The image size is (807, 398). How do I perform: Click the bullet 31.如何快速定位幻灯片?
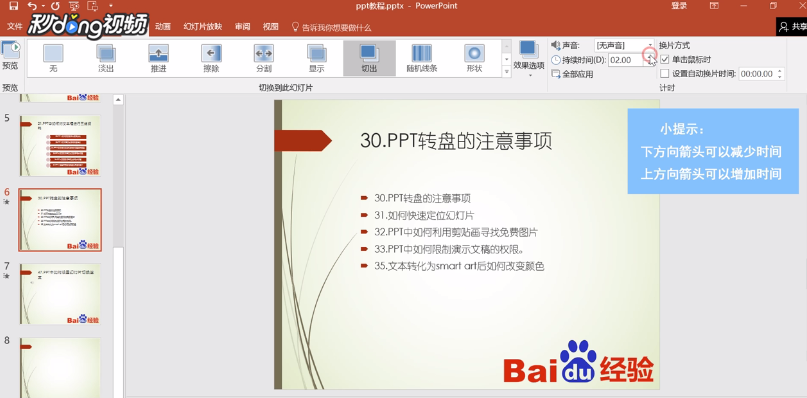[x=424, y=215]
